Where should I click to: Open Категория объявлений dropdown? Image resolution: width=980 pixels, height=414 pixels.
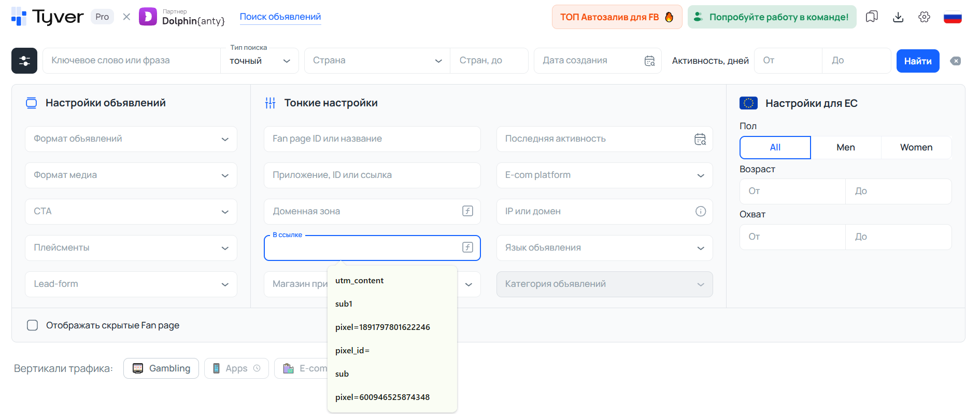tap(605, 284)
